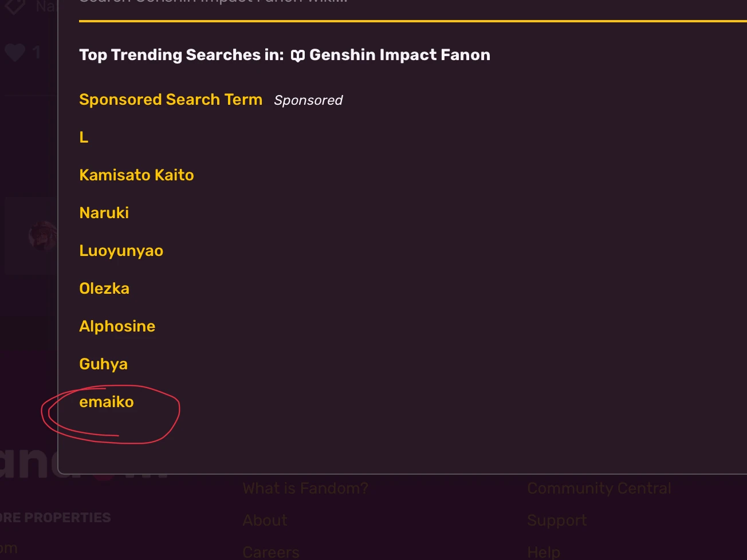This screenshot has height=560, width=747.
Task: Open the Sponsored Search Term link
Action: point(171,100)
